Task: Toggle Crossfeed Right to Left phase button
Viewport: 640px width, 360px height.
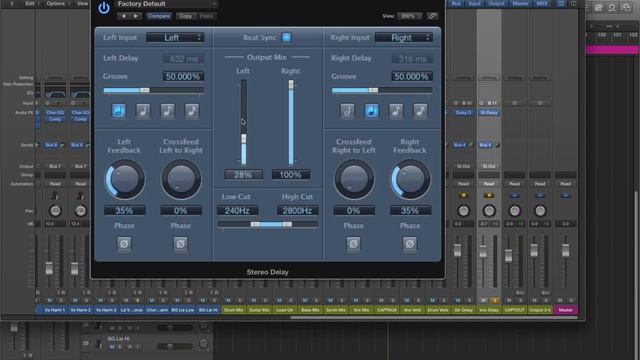Action: click(353, 244)
